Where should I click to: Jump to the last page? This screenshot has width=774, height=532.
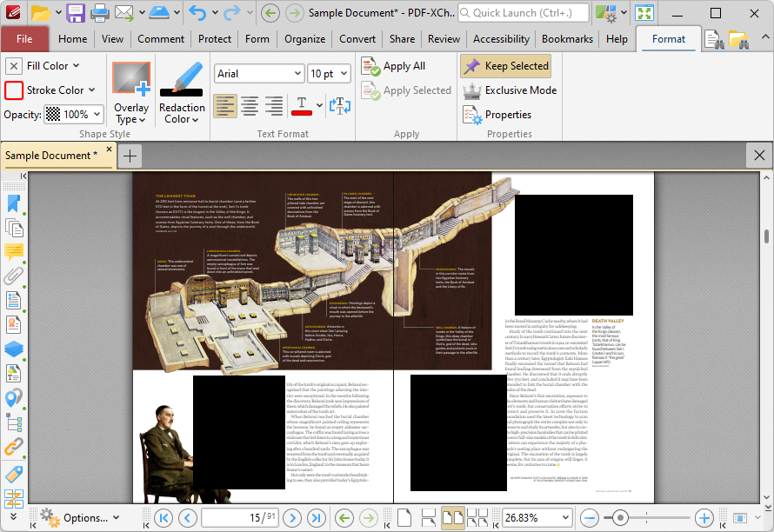[x=317, y=518]
